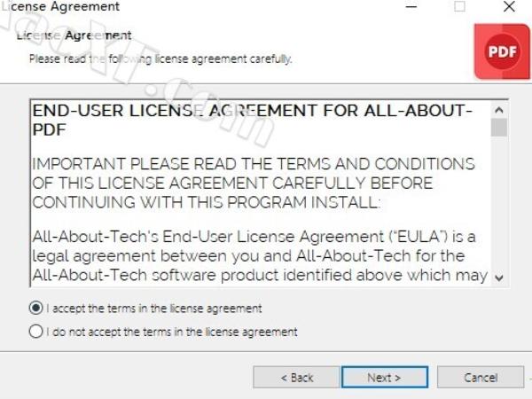This screenshot has width=532, height=399.
Task: Click the "I accept the terms" label text
Action: point(154,309)
